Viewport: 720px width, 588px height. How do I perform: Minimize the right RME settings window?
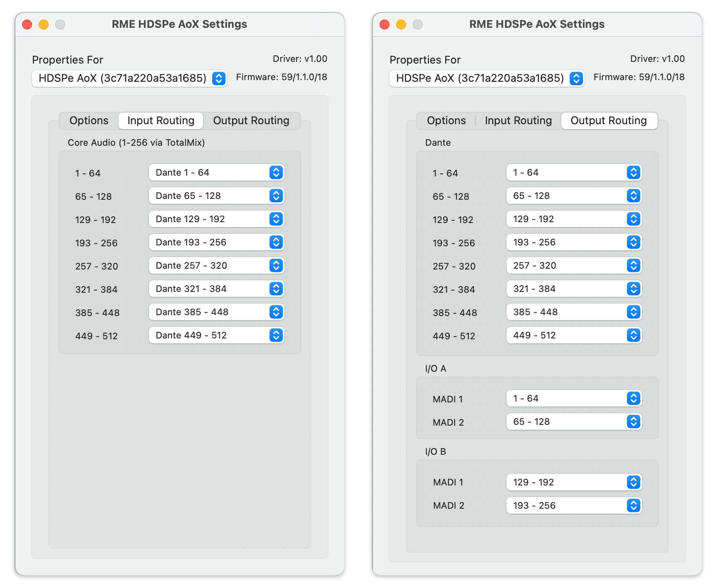tap(401, 24)
